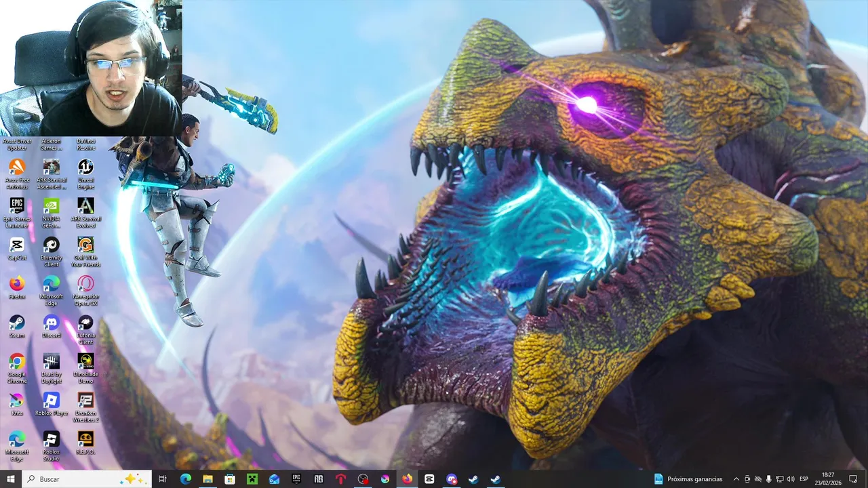Click the microphone icon in system tray
868x488 pixels.
[768, 479]
